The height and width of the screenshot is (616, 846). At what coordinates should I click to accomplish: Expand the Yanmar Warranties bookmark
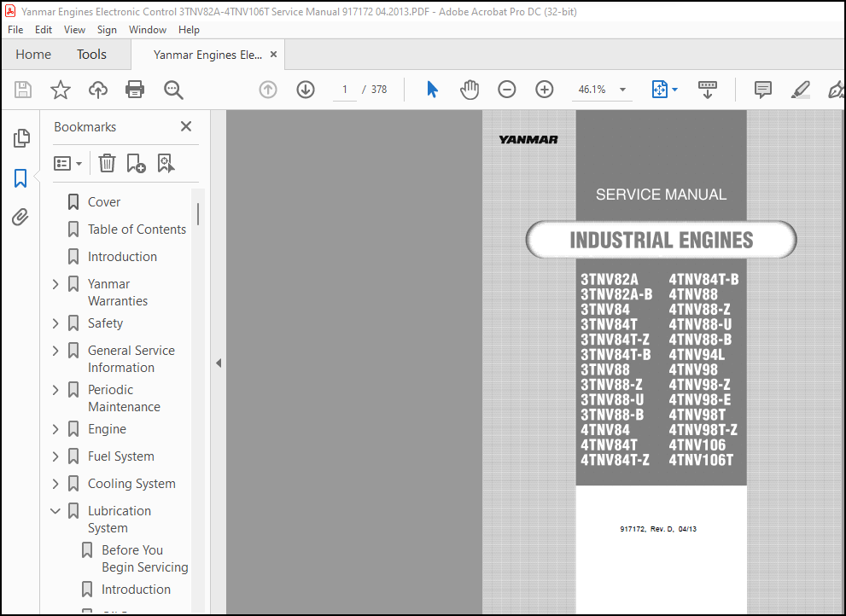coord(55,284)
